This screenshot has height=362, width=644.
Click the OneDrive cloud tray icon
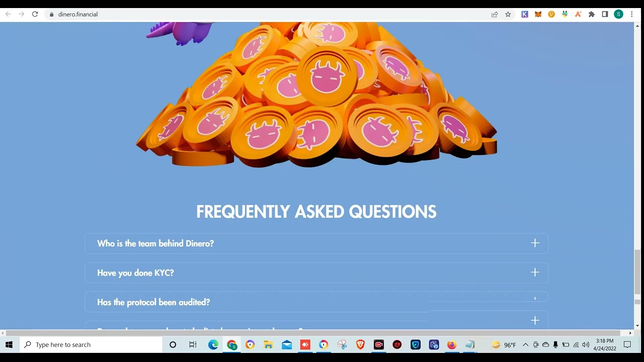(545, 344)
